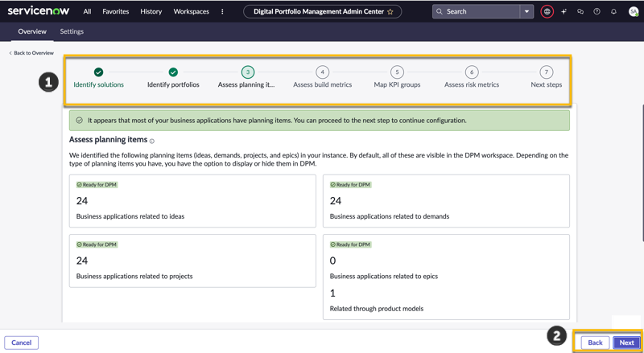Expand the Search dropdown arrow
This screenshot has width=644, height=353.
526,11
